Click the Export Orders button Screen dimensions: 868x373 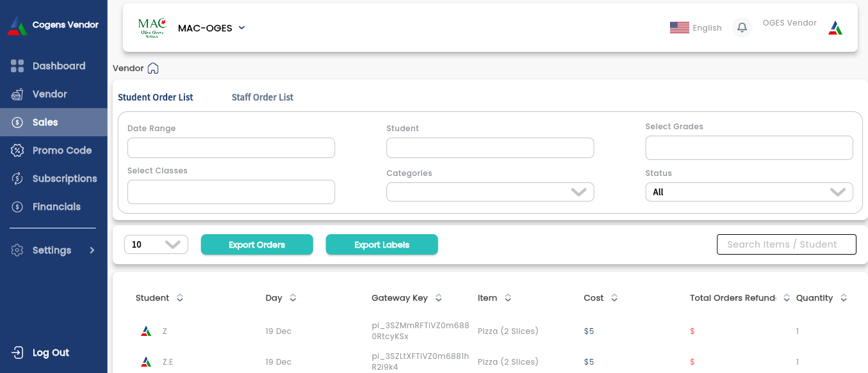257,244
